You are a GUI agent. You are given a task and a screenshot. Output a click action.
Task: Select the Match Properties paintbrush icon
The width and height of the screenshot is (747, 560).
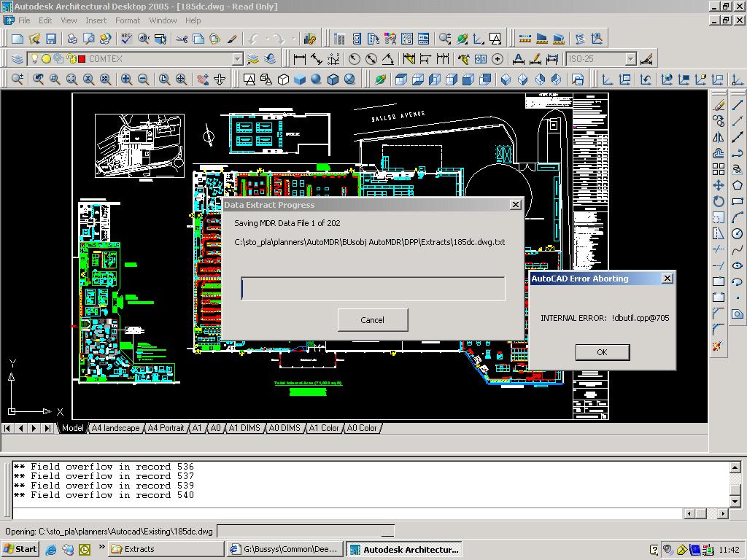[233, 39]
